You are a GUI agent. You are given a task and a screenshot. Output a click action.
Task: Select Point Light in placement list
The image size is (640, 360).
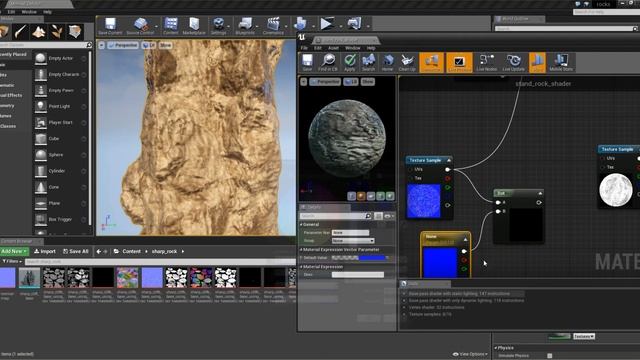click(x=60, y=107)
